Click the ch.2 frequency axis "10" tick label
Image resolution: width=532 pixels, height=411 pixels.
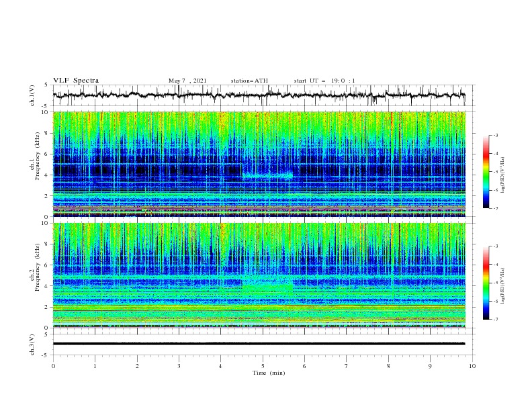(46, 223)
